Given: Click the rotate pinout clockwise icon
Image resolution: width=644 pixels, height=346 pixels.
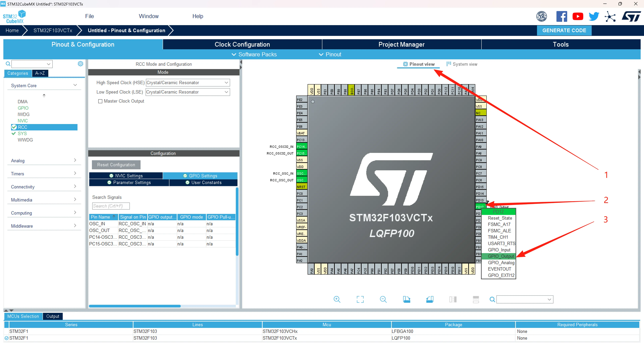Looking at the screenshot, I should pyautogui.click(x=407, y=299).
